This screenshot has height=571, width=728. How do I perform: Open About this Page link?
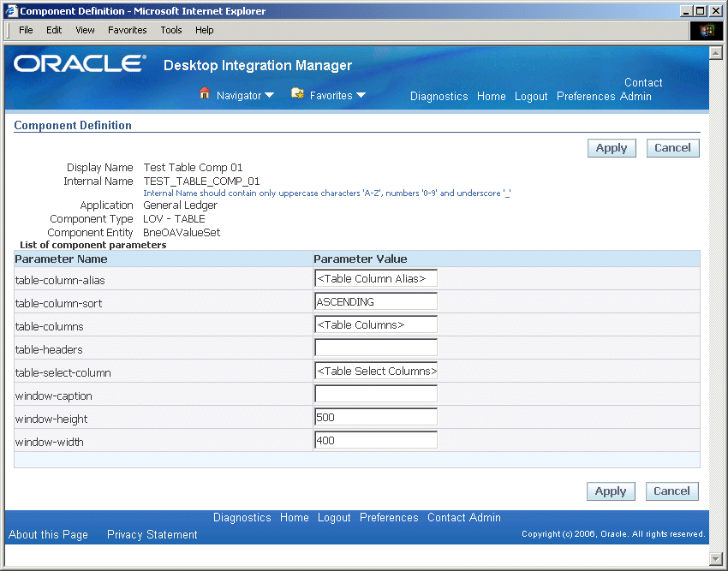pos(48,535)
